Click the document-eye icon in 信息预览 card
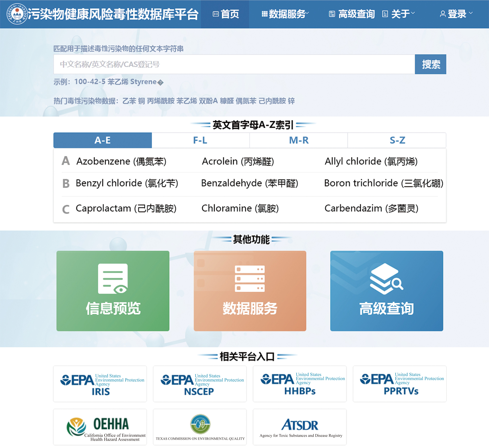Image resolution: width=489 pixels, height=448 pixels. click(113, 279)
